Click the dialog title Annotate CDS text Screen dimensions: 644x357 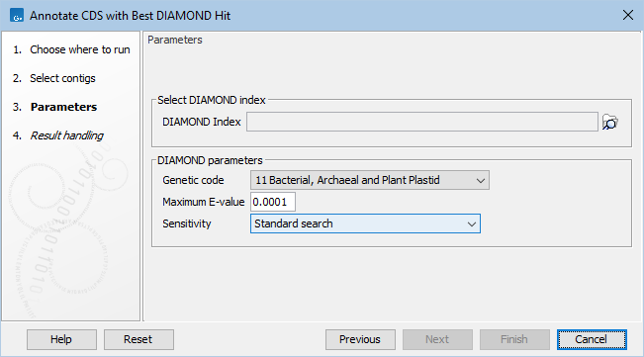pyautogui.click(x=130, y=16)
